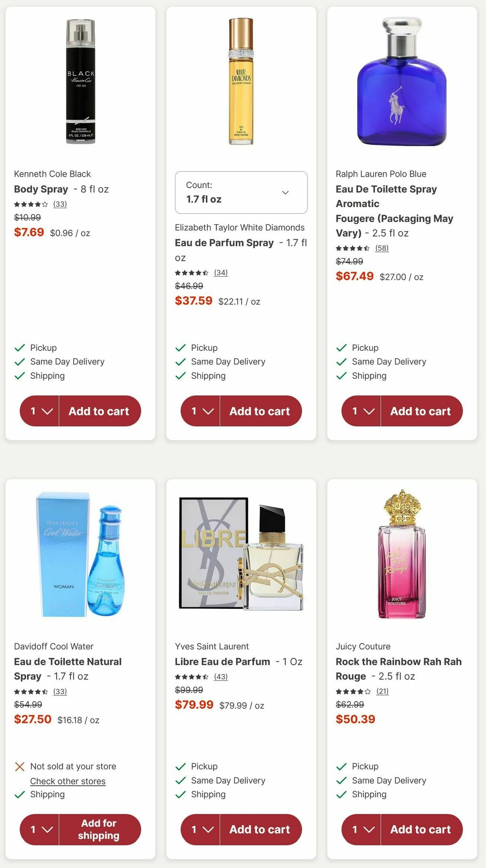The image size is (486, 868).
Task: Open Check other stores for Davidoff Cool Water
Action: (68, 781)
